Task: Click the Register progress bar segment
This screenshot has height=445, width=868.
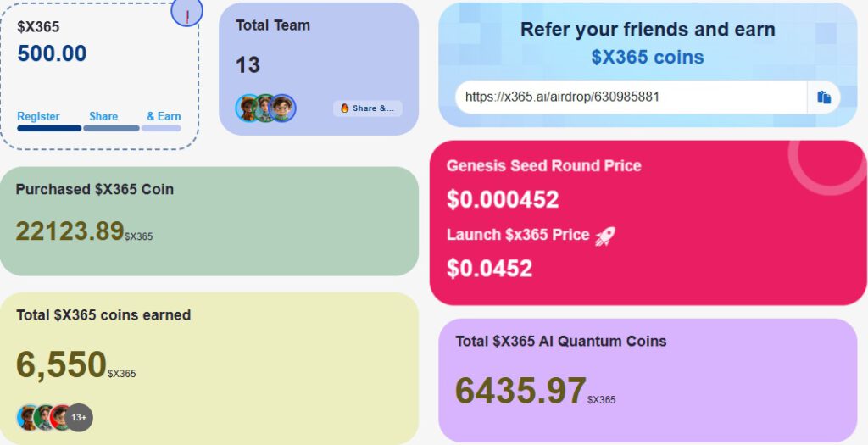Action: click(x=49, y=128)
